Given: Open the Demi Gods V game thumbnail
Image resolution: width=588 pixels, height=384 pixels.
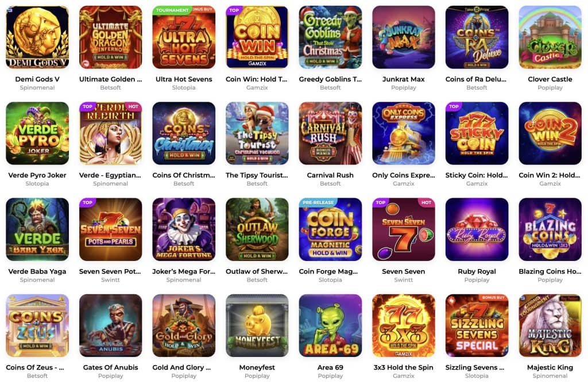Looking at the screenshot, I should click(37, 37).
